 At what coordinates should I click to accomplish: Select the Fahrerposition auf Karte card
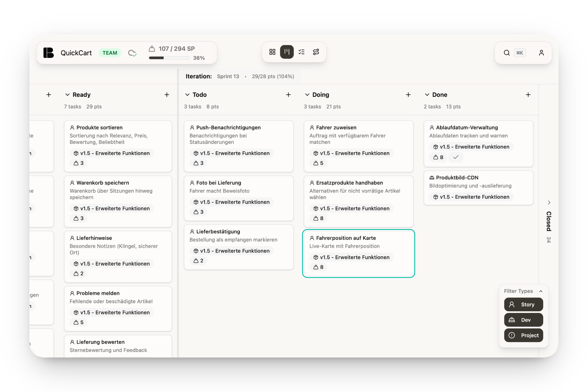click(x=359, y=254)
